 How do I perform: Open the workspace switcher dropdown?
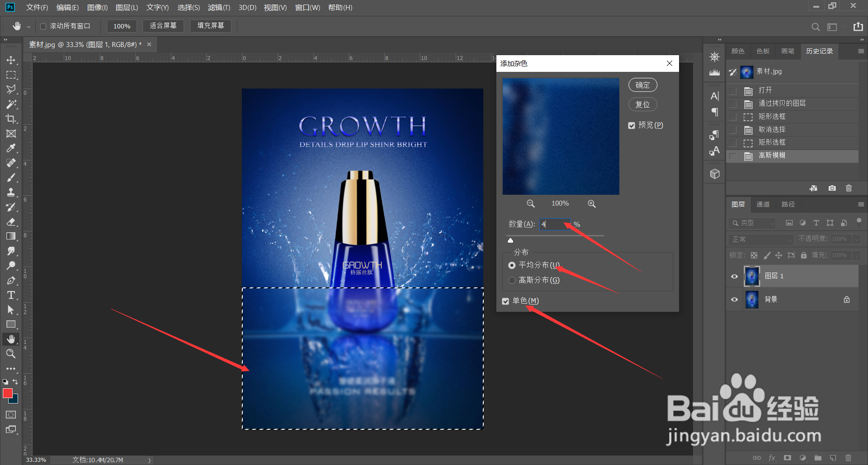click(x=835, y=27)
